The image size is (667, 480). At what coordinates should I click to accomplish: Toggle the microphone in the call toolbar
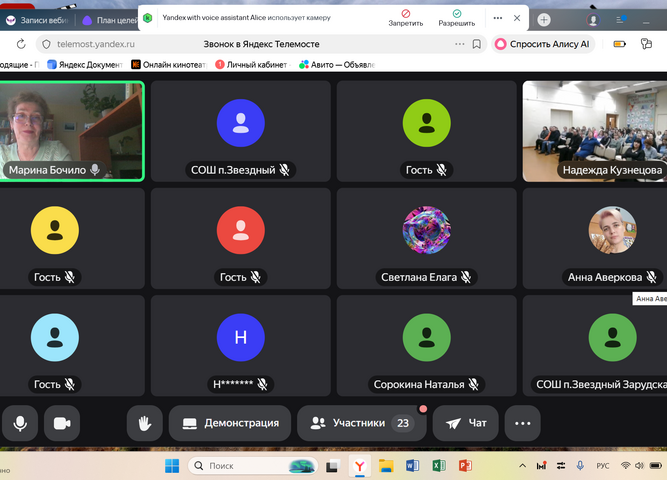(20, 423)
